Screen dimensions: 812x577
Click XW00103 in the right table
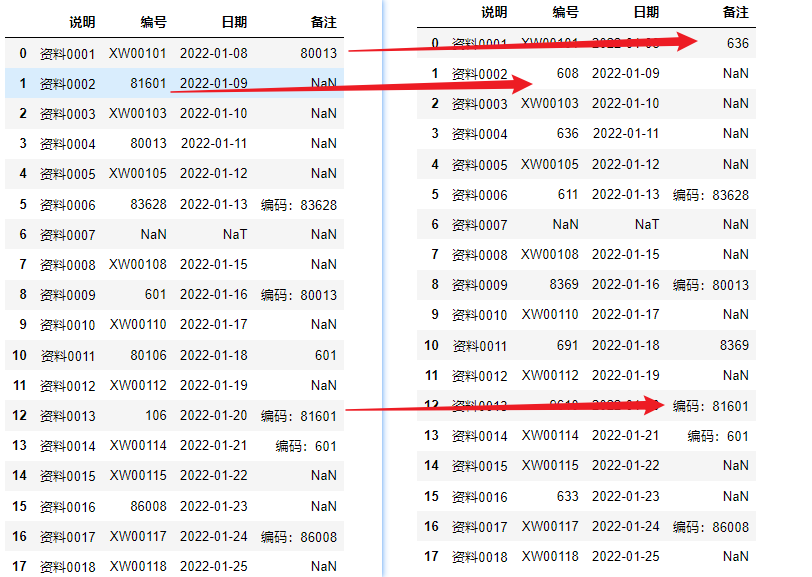pos(549,103)
